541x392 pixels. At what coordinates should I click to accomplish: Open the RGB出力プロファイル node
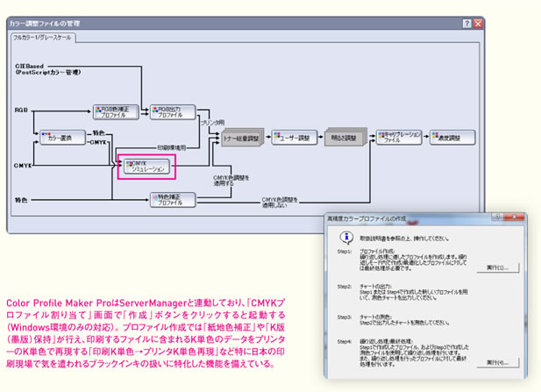click(x=173, y=112)
